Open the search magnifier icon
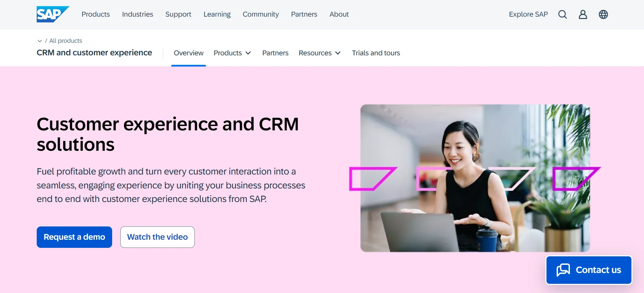The height and width of the screenshot is (293, 644). pos(562,14)
